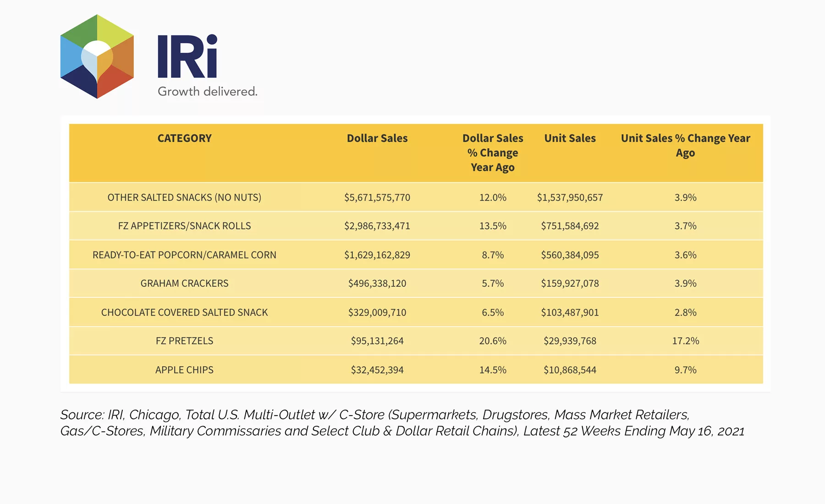Select the Unit Sales column header
Viewport: 825px width, 504px height.
tap(570, 138)
